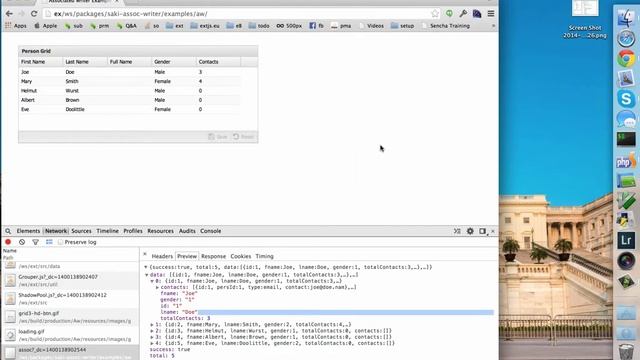Collapse the data array node
The width and height of the screenshot is (640, 360).
pyautogui.click(x=147, y=275)
